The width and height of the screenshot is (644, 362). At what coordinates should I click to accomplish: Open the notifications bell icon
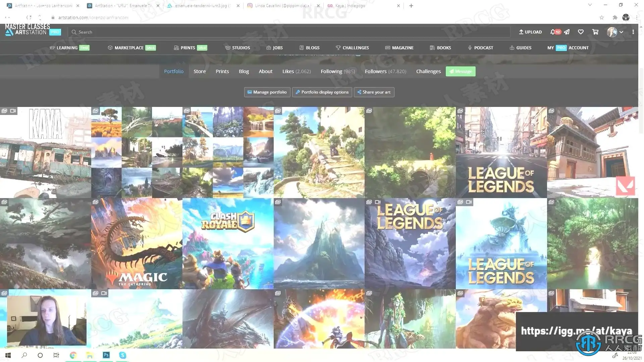(552, 32)
